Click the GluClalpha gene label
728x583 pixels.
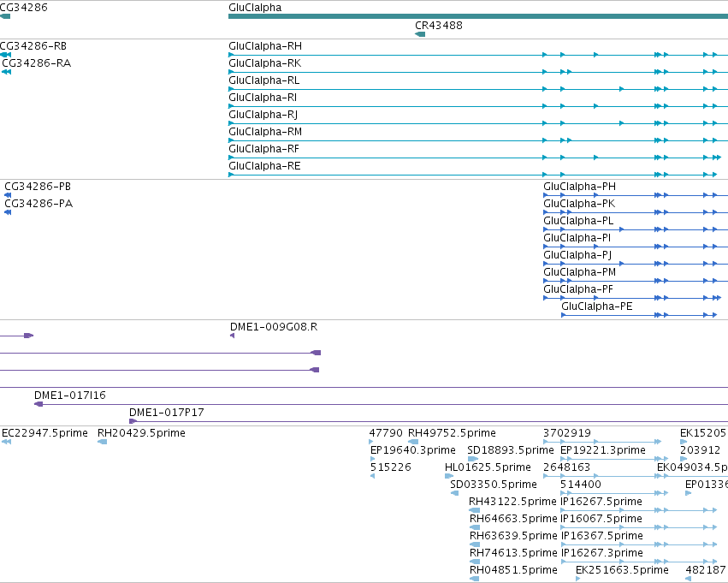point(255,8)
